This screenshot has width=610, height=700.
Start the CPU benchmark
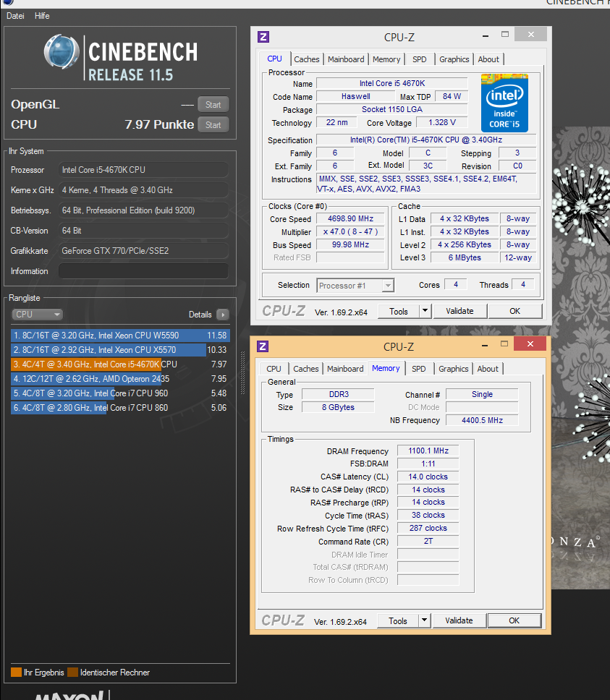pos(213,125)
